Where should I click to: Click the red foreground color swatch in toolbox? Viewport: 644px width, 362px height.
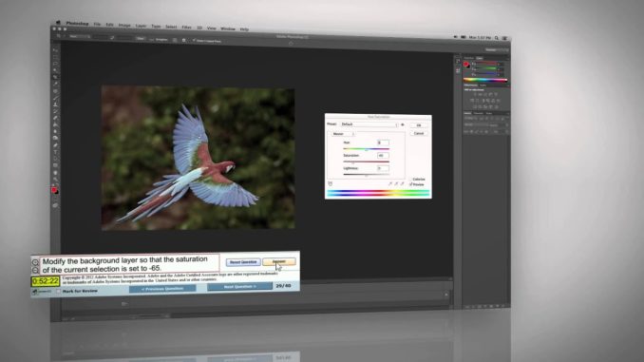pyautogui.click(x=54, y=189)
